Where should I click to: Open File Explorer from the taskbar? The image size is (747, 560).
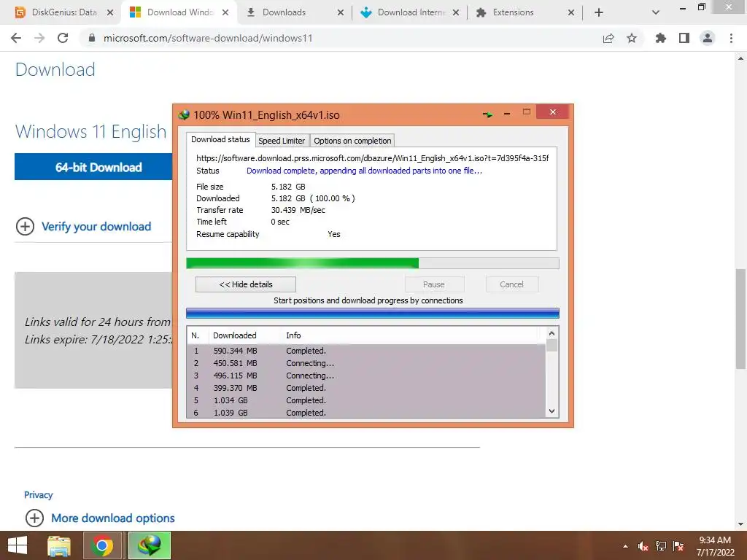59,545
